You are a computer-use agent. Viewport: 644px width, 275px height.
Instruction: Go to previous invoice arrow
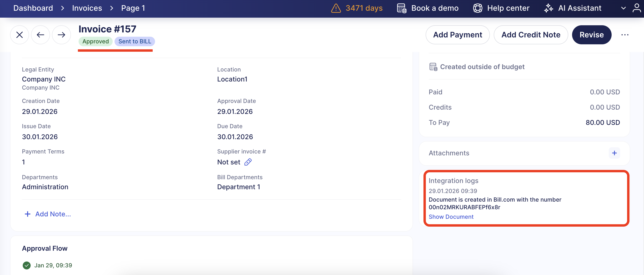coord(40,35)
